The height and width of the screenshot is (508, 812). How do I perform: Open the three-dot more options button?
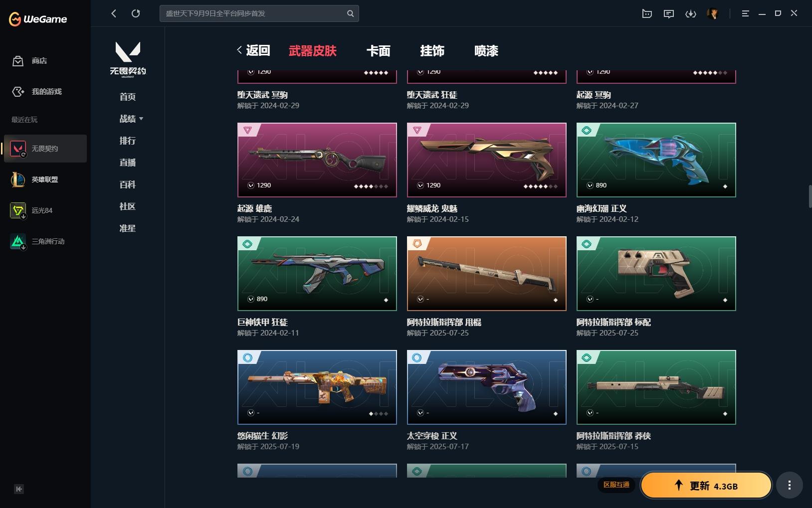pyautogui.click(x=789, y=485)
